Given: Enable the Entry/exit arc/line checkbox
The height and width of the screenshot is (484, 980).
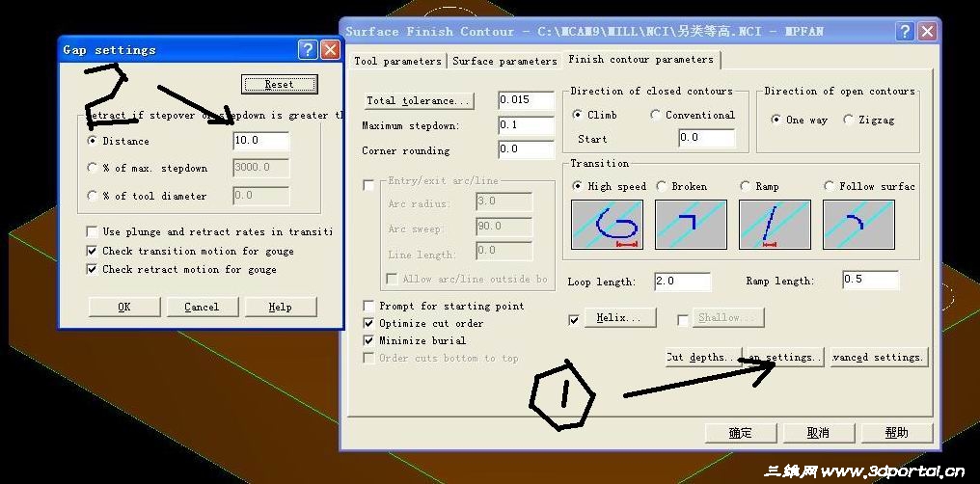Looking at the screenshot, I should tap(368, 185).
